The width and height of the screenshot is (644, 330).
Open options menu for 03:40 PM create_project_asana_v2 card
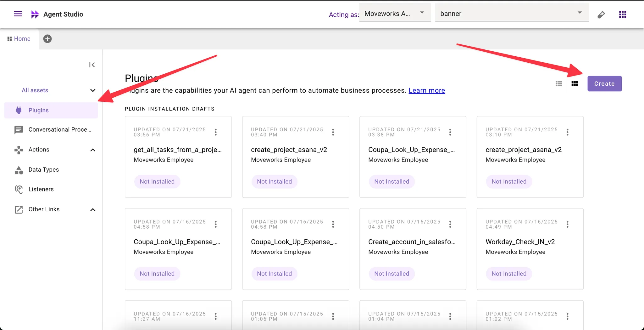(333, 132)
